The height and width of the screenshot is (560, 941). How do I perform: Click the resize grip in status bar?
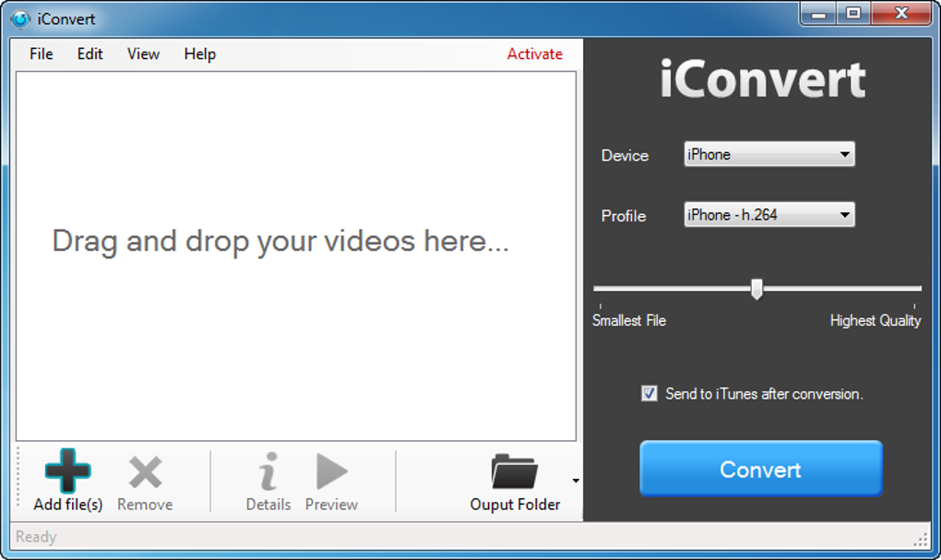click(921, 540)
